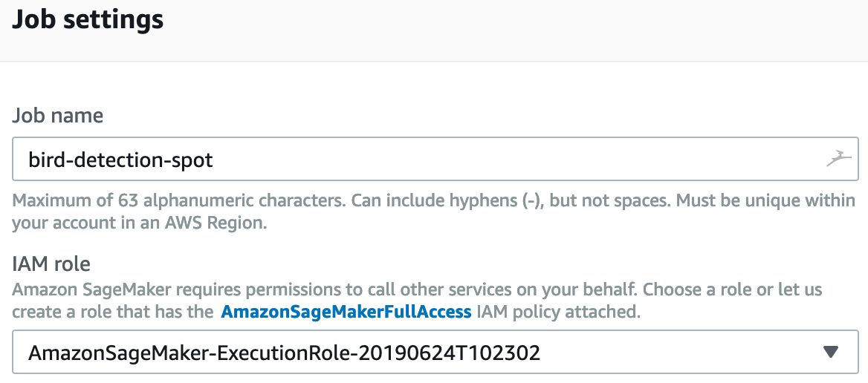The height and width of the screenshot is (383, 868).
Task: Open the AmazonSageMakerFullAccess policy link
Action: (346, 312)
